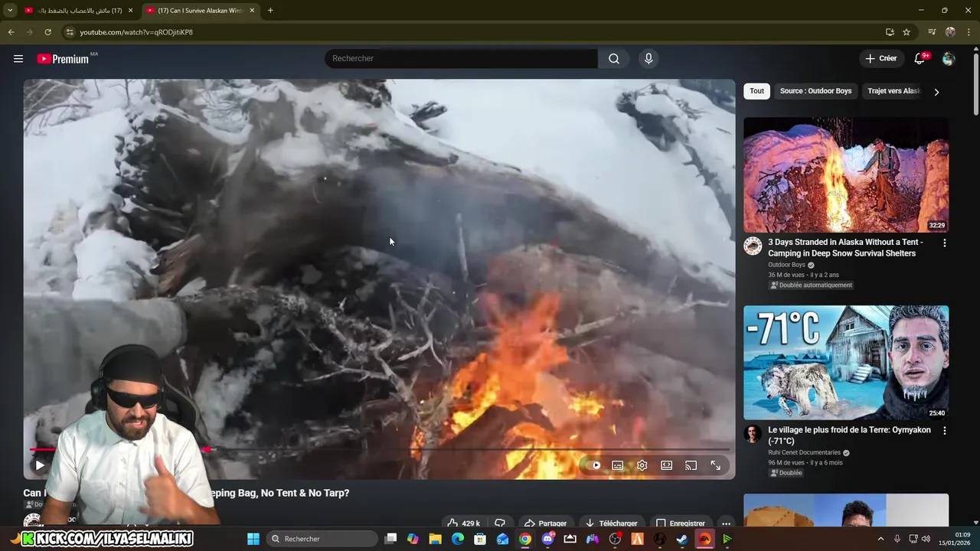Reload the page

pyautogui.click(x=47, y=32)
